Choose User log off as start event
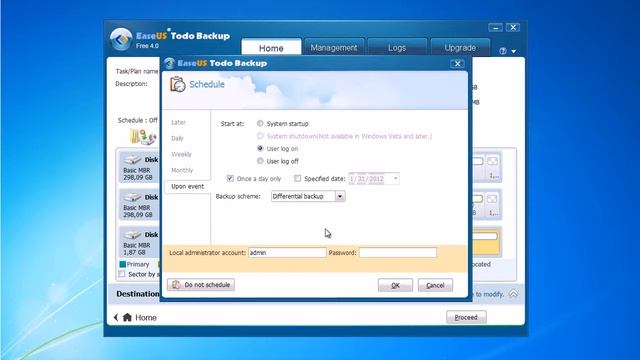The height and width of the screenshot is (360, 640). [260, 161]
